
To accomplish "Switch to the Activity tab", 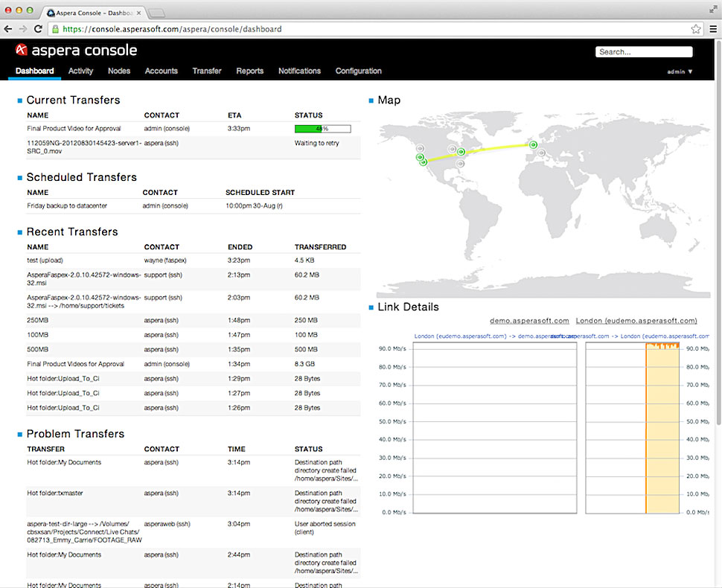I will pos(80,71).
